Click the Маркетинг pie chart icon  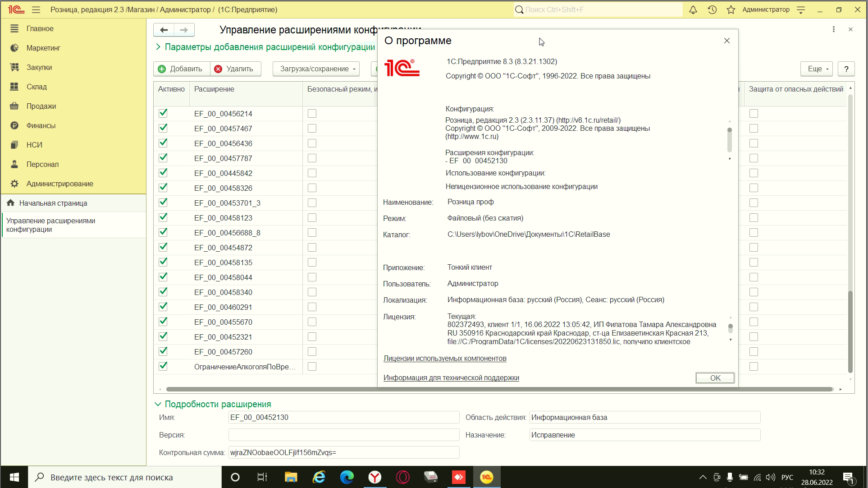pos(14,48)
